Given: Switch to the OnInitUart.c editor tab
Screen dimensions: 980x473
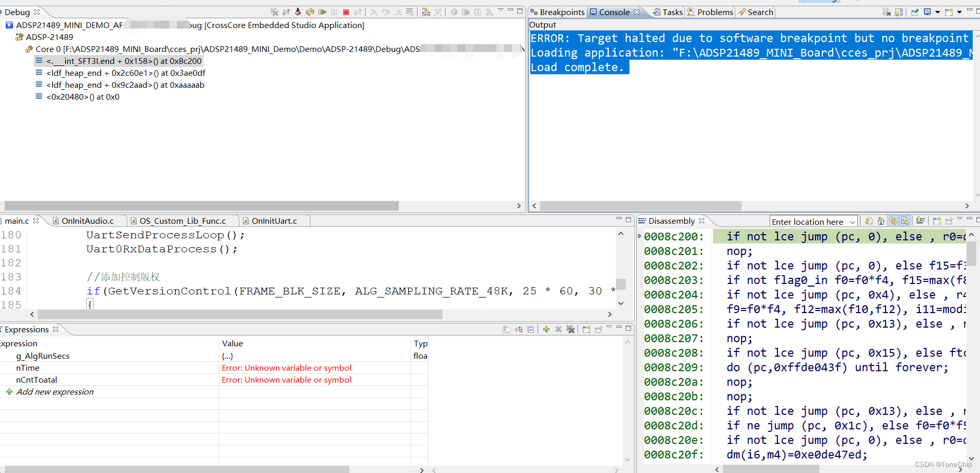Looking at the screenshot, I should click(274, 221).
